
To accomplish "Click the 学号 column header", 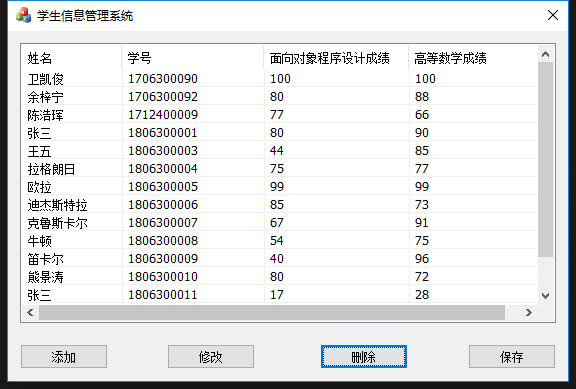I will tap(192, 58).
